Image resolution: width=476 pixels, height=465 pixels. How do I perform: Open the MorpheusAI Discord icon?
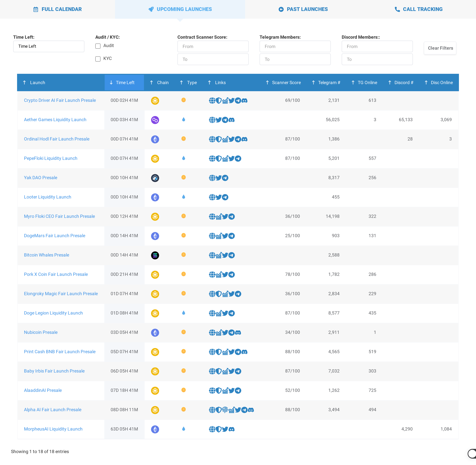click(x=232, y=429)
